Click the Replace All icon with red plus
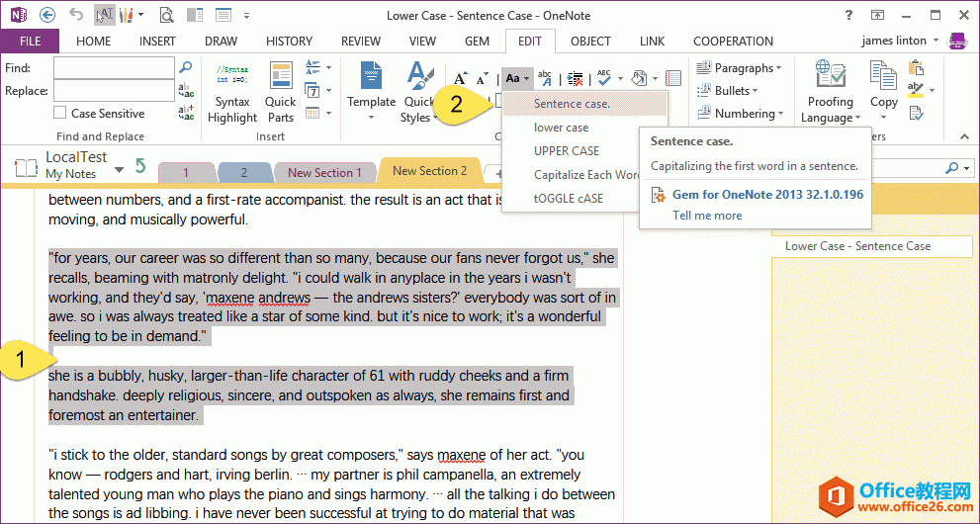Image resolution: width=980 pixels, height=524 pixels. point(186,113)
